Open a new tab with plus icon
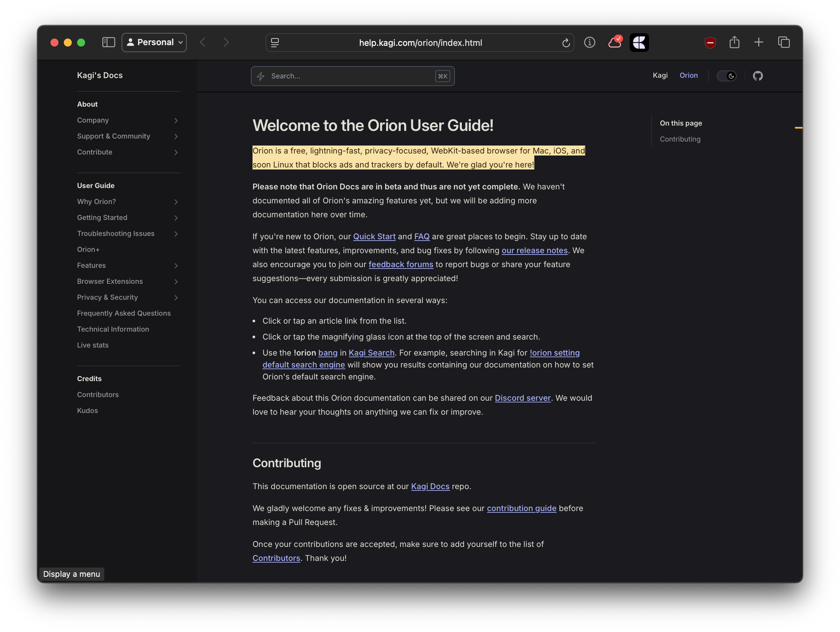This screenshot has height=632, width=840. click(x=759, y=42)
